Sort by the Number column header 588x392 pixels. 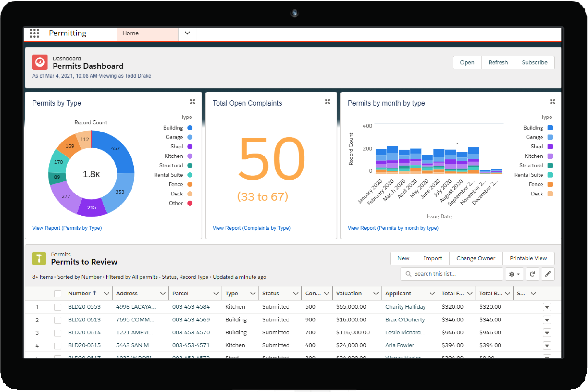[x=79, y=293]
